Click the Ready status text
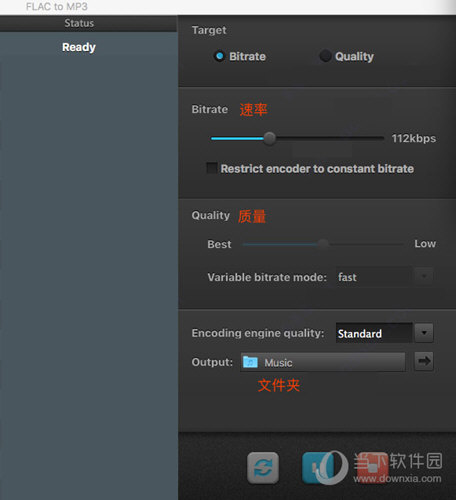Viewport: 456px width, 500px height. click(x=79, y=47)
